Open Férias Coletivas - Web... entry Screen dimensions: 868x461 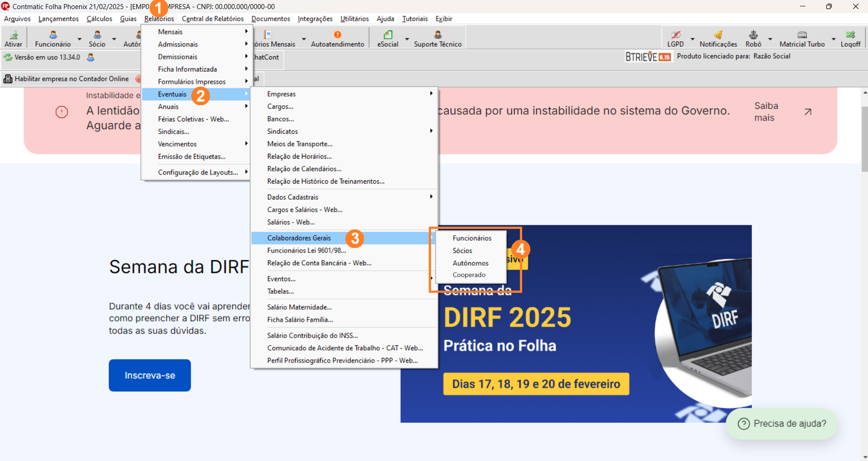click(x=196, y=119)
